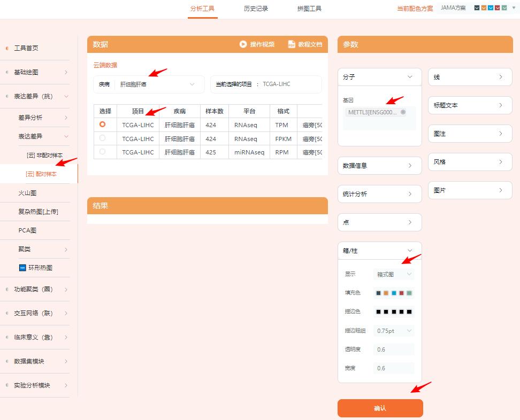Expand 临床意义（靠） sidebar menu
Image resolution: width=520 pixels, height=420 pixels.
(35, 337)
